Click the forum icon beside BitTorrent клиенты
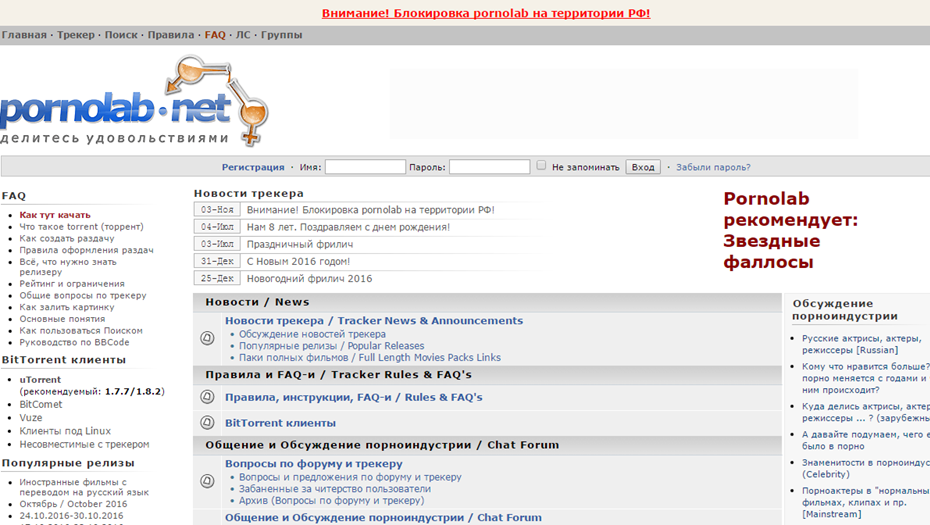930x525 pixels. (207, 422)
